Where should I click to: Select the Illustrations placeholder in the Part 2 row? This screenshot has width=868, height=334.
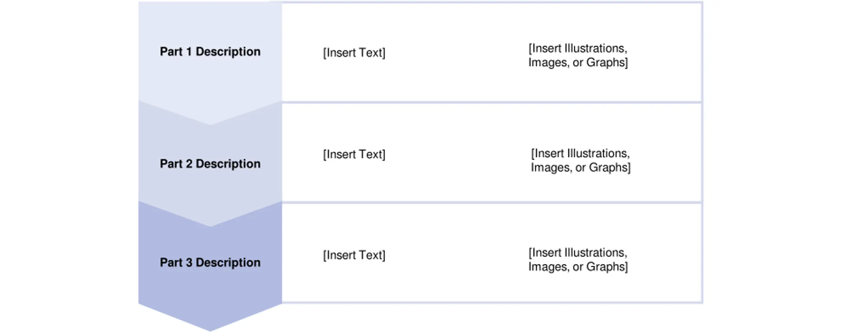pyautogui.click(x=580, y=160)
